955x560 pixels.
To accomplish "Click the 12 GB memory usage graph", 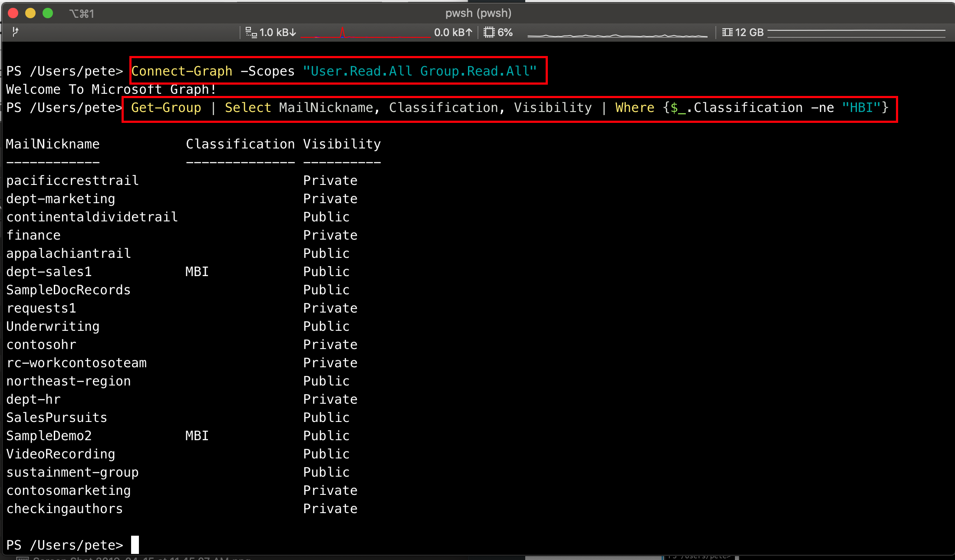I will click(856, 33).
